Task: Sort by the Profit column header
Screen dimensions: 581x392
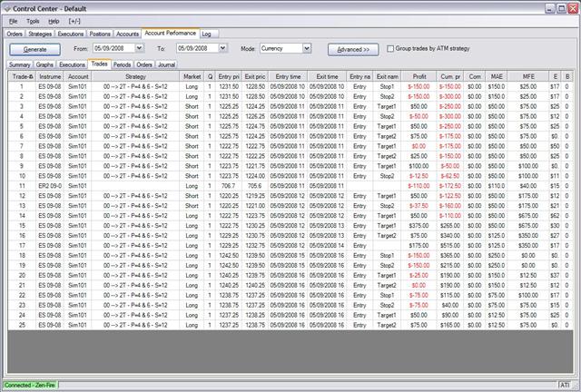Action: (x=419, y=76)
